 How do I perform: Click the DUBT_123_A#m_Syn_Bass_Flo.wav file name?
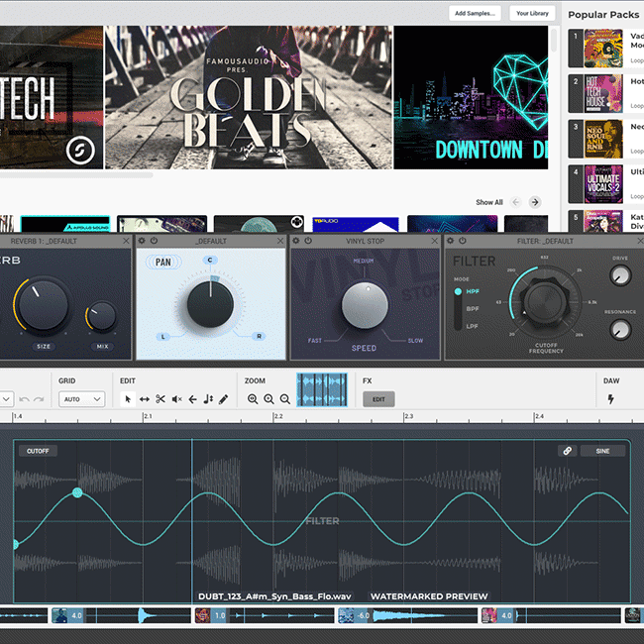pyautogui.click(x=274, y=596)
